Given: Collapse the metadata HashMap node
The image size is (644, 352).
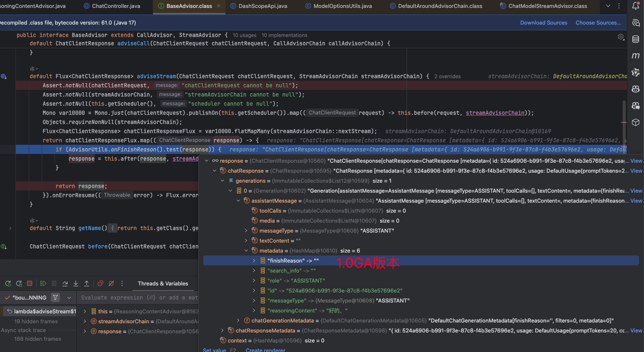Looking at the screenshot, I should point(246,250).
